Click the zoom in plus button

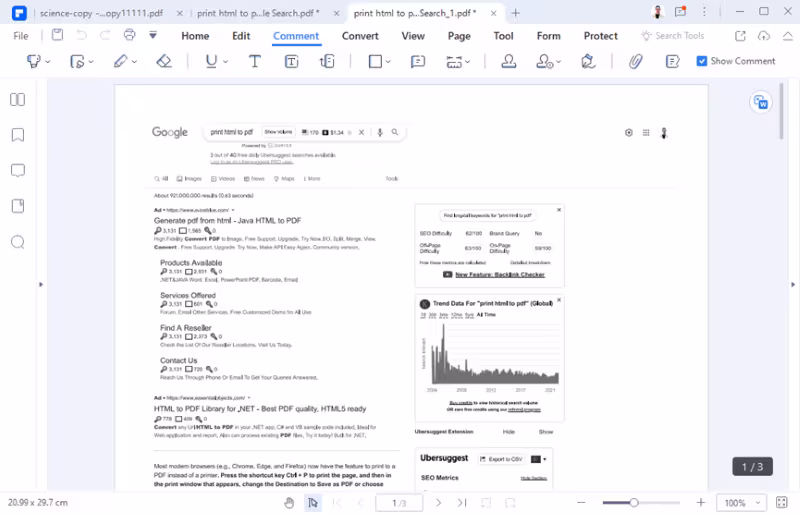point(701,503)
